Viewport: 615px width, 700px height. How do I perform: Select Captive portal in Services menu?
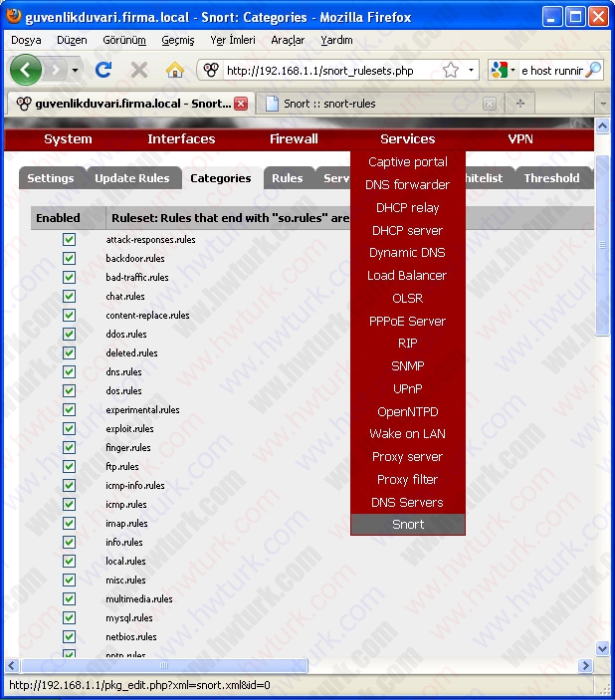tap(407, 162)
